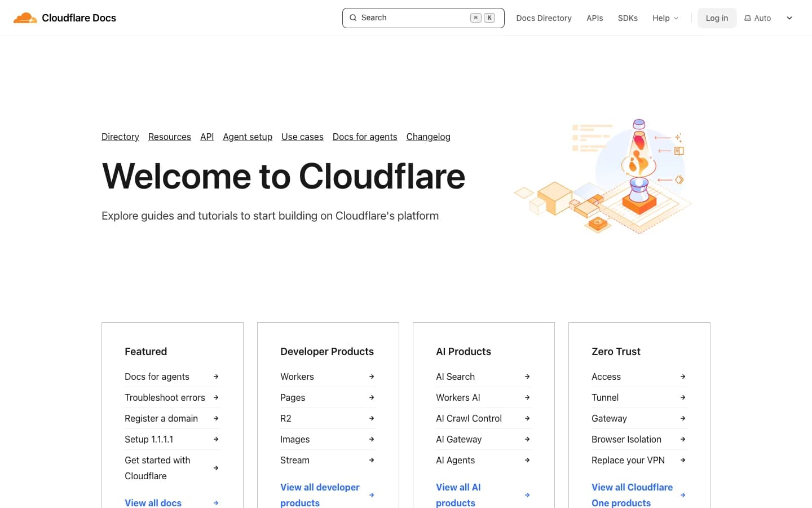Viewport: 812px width, 508px height.
Task: Click the arrow beside View all AI products
Action: tap(527, 495)
